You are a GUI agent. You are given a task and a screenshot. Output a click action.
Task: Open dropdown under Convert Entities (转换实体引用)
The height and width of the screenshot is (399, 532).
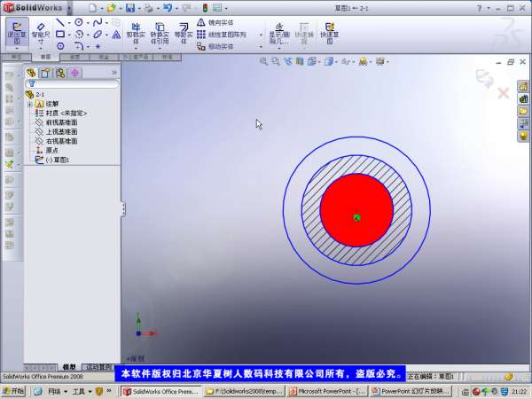coord(160,48)
